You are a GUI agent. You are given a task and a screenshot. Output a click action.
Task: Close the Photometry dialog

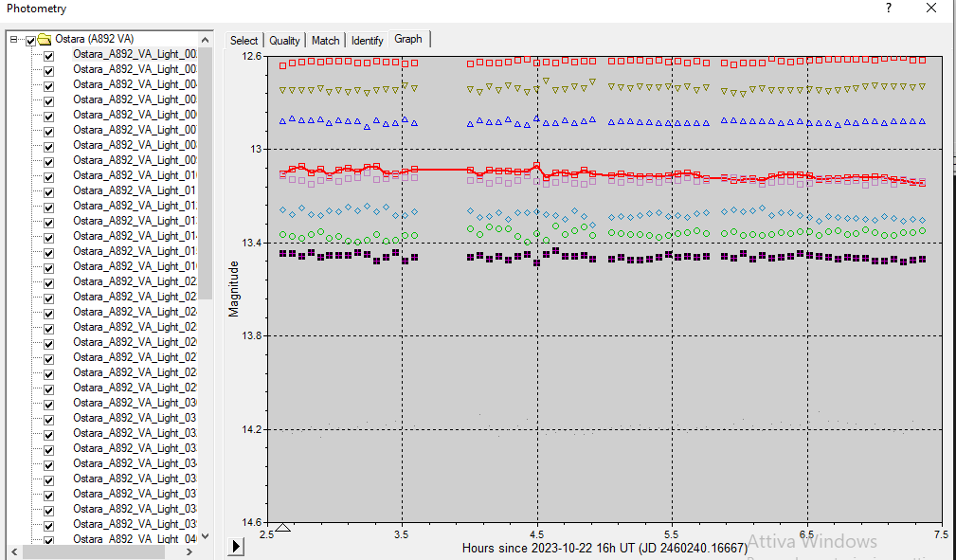pos(931,9)
